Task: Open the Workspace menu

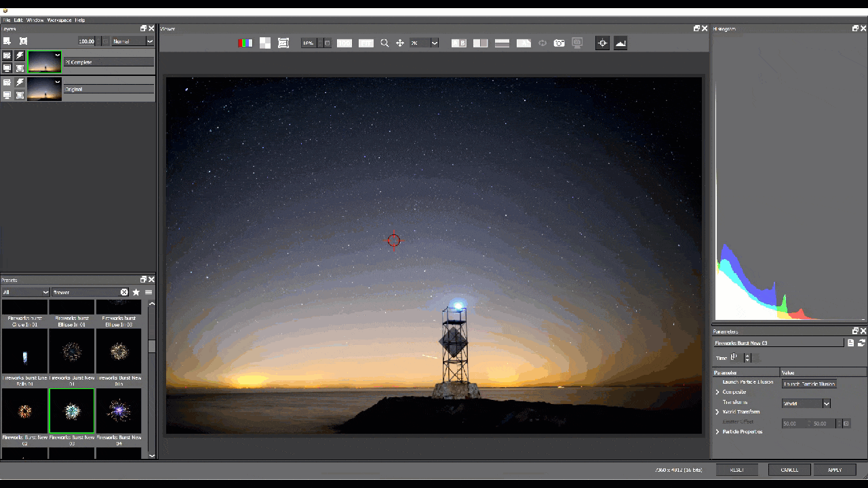Action: click(x=60, y=20)
